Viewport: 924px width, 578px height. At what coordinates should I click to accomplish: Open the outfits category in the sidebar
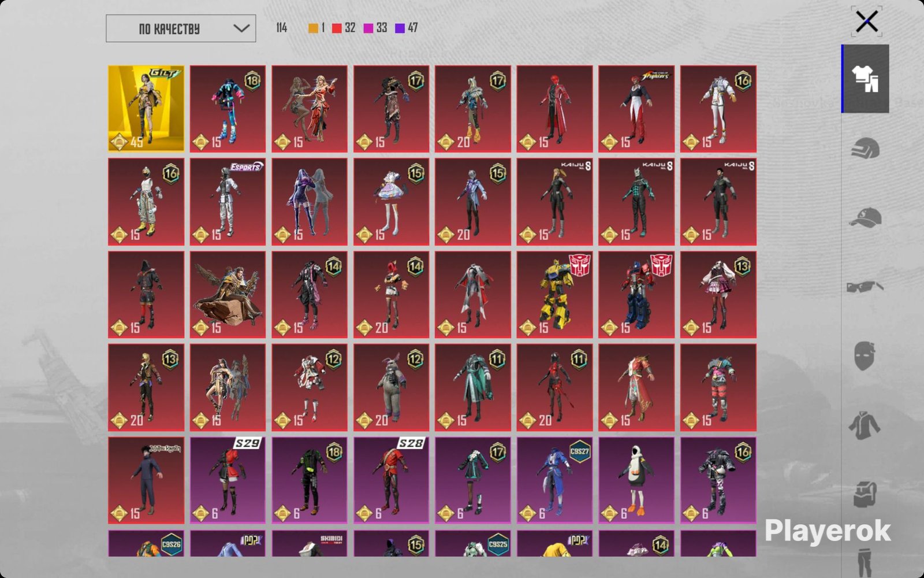point(865,79)
